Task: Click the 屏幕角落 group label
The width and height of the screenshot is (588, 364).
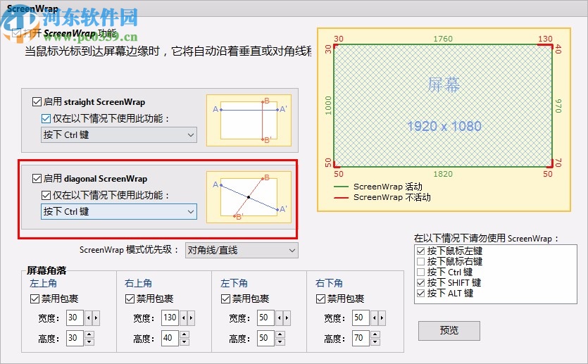Action: point(46,270)
